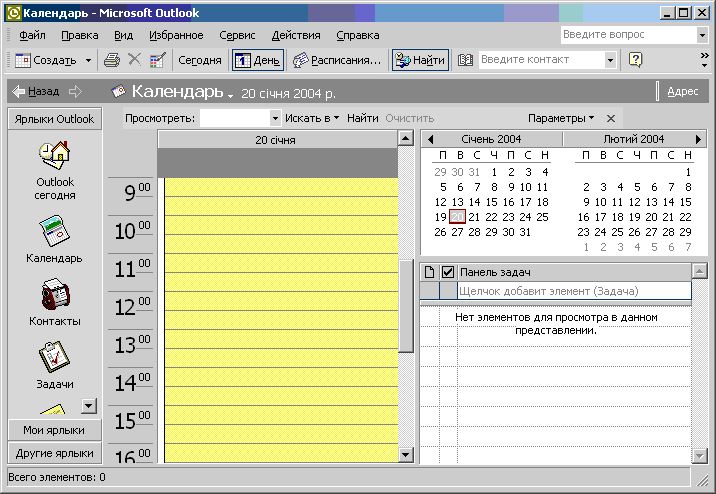Open the Избранное menu
This screenshot has width=716, height=494.
coord(176,35)
